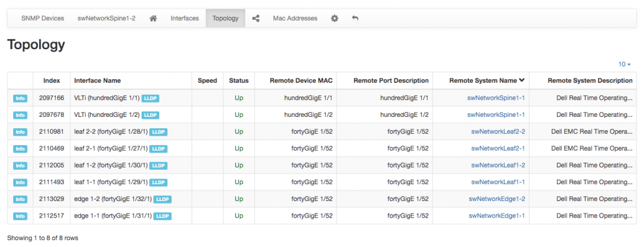Select the SNMP Devices menu item

tap(43, 18)
